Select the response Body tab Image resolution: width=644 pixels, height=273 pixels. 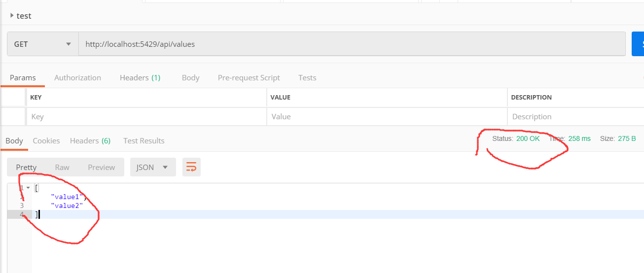(x=14, y=140)
